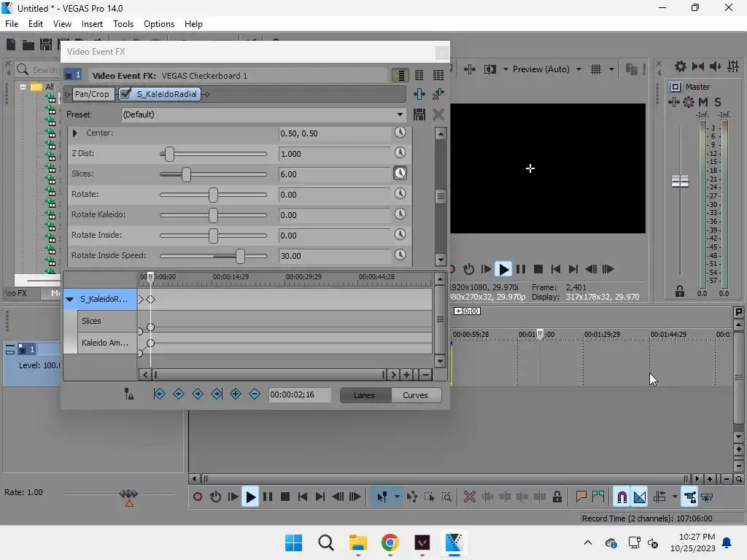The image size is (747, 560).
Task: Open the Edit menu
Action: (36, 24)
